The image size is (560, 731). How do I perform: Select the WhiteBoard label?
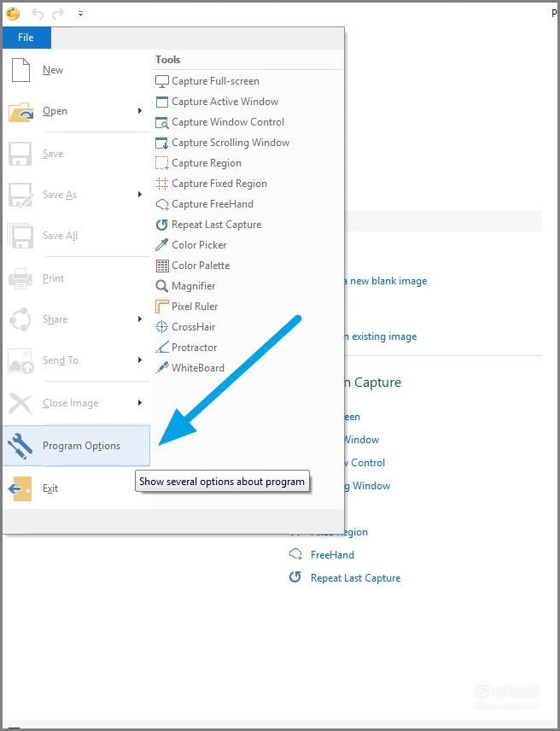click(198, 368)
